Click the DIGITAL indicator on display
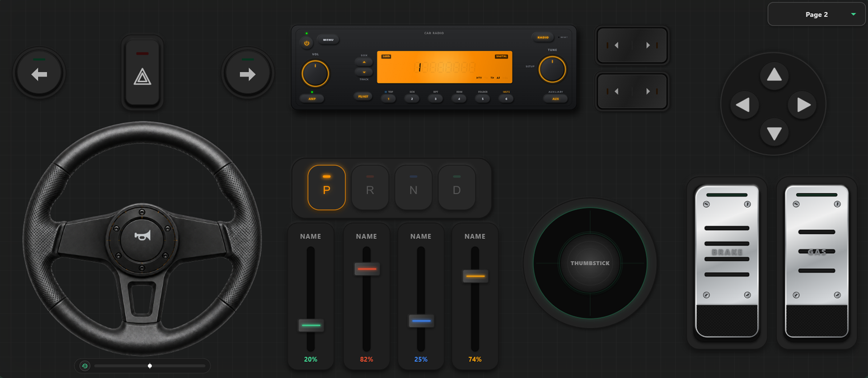868x378 pixels. pyautogui.click(x=501, y=56)
